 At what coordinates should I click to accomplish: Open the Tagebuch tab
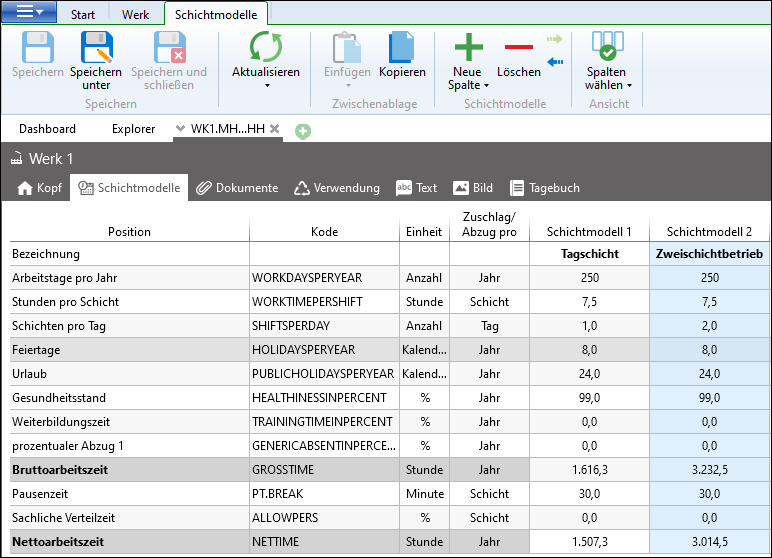(x=545, y=188)
